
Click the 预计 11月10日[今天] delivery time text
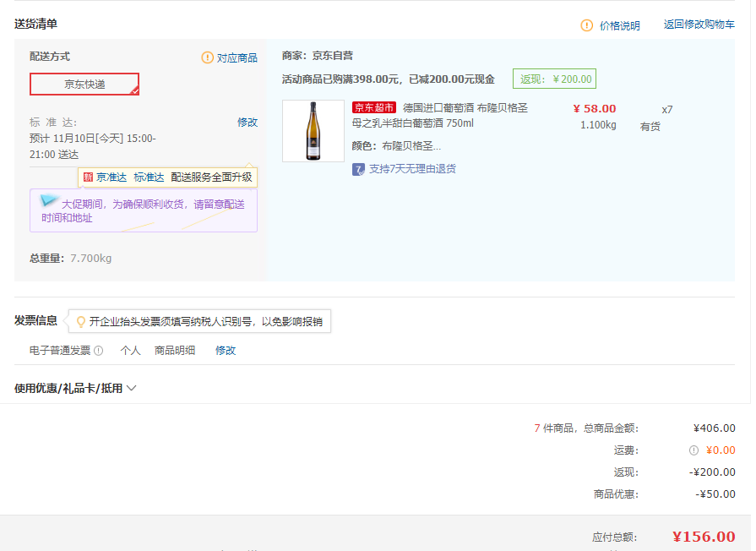[93, 146]
